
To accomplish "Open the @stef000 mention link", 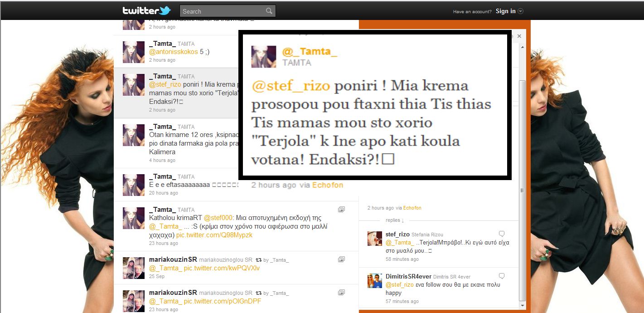I will pyautogui.click(x=218, y=218).
